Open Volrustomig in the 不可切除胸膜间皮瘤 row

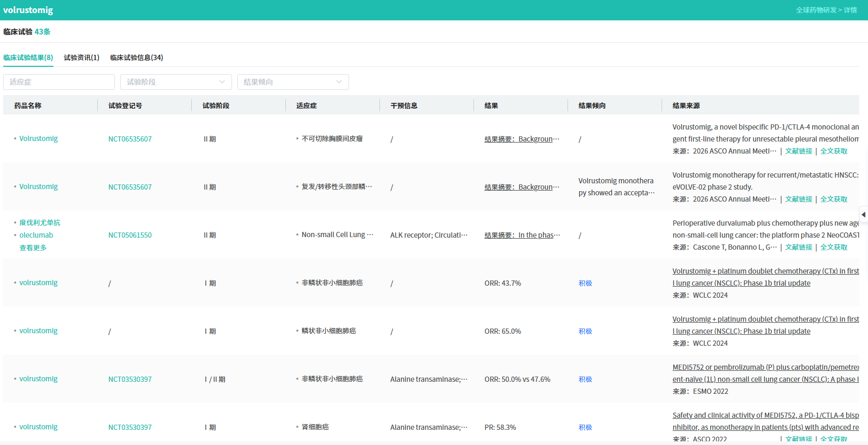click(39, 138)
